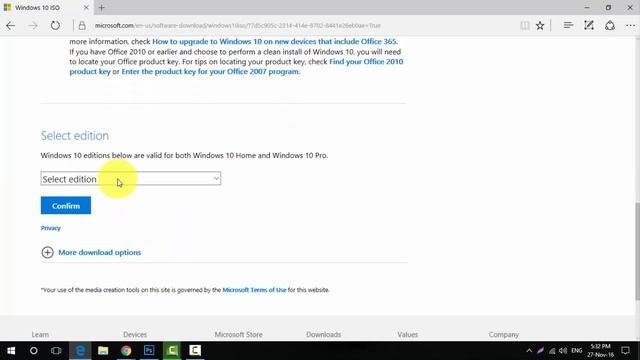The image size is (640, 360).
Task: Open new tab with plus button
Action: 102,7
